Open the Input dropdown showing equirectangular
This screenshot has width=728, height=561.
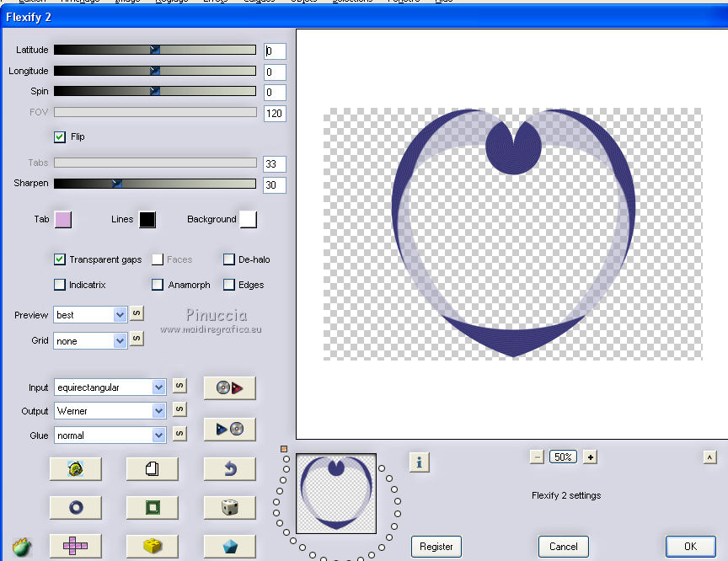tap(110, 387)
